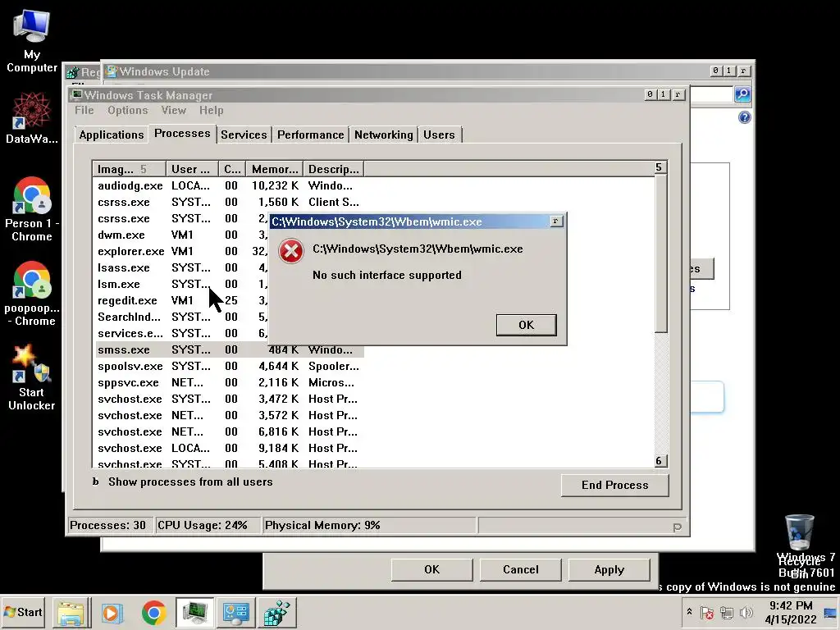The image size is (840, 630).
Task: Click the Start button on the taskbar
Action: [23, 612]
